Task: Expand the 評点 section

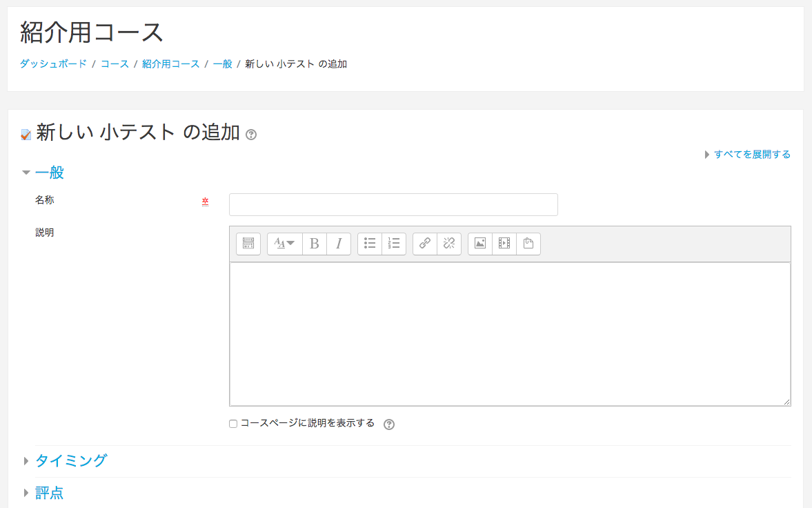Action: click(49, 493)
